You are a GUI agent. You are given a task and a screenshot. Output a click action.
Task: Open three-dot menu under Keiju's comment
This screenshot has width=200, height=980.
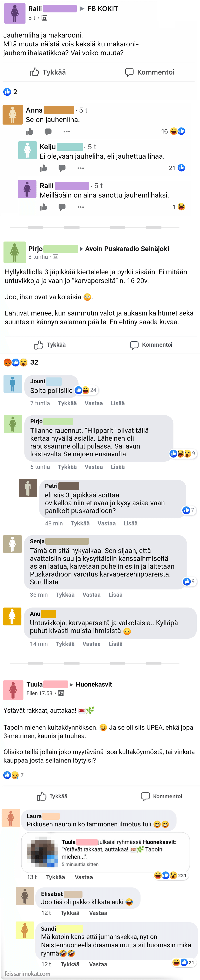coord(80,168)
